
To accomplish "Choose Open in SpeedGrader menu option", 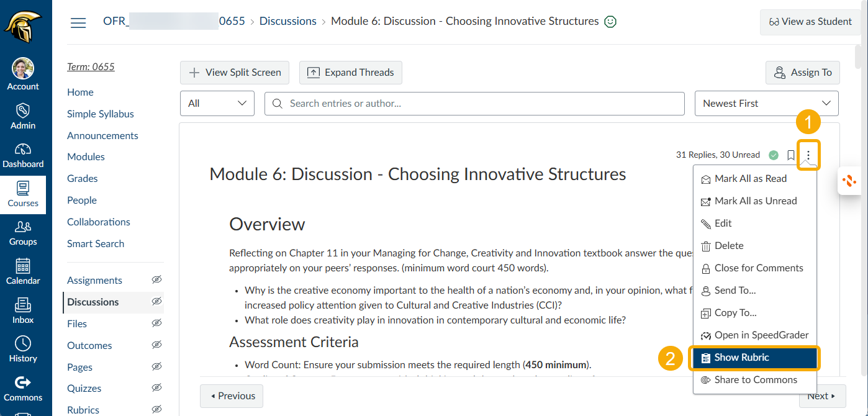I will [x=754, y=335].
